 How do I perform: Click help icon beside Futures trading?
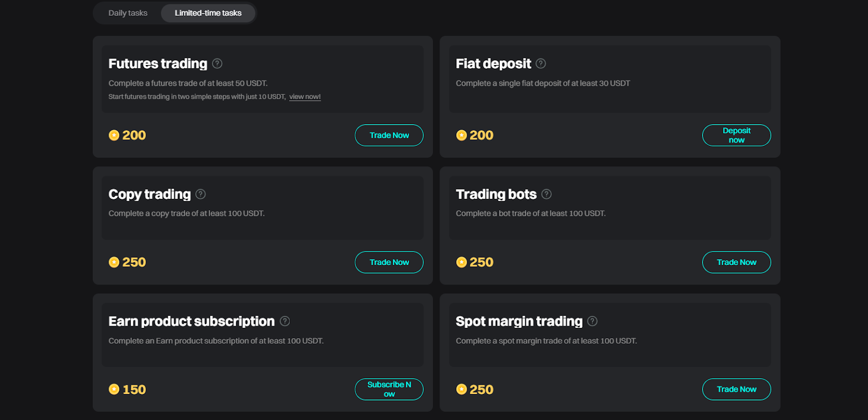(217, 63)
